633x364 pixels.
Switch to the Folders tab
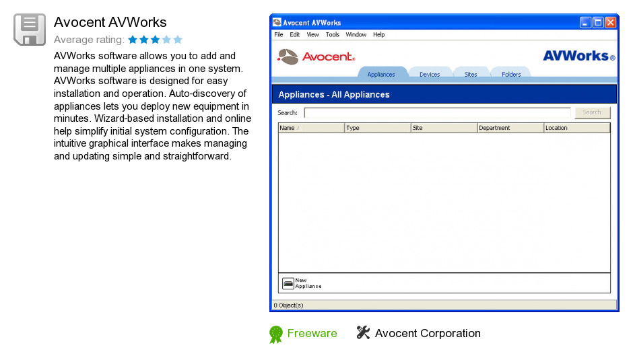point(511,74)
